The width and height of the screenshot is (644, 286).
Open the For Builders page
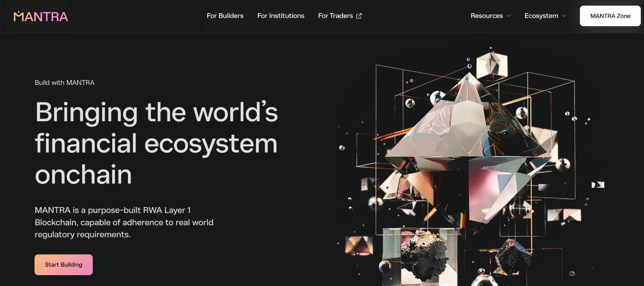(225, 16)
